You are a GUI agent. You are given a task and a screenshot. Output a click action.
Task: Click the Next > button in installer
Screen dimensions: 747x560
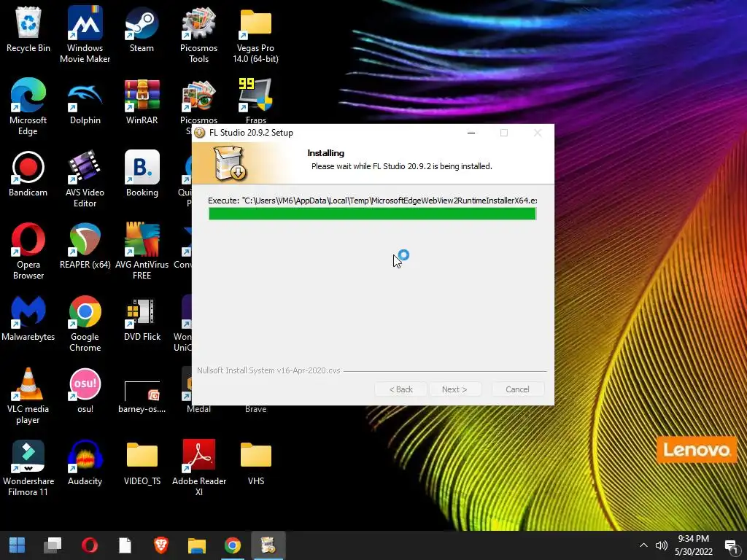(x=454, y=389)
